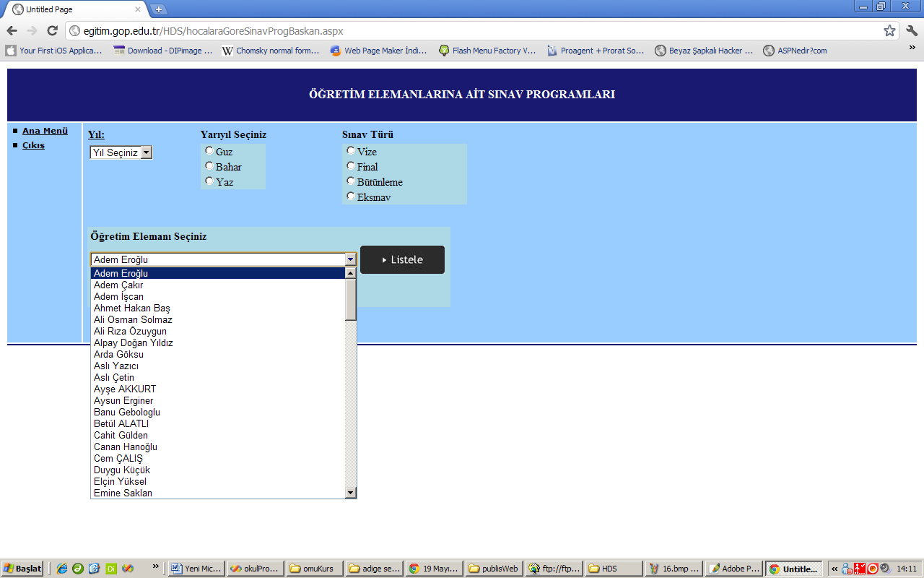Go to Ana Menü link
This screenshot has width=924, height=578.
click(x=45, y=131)
